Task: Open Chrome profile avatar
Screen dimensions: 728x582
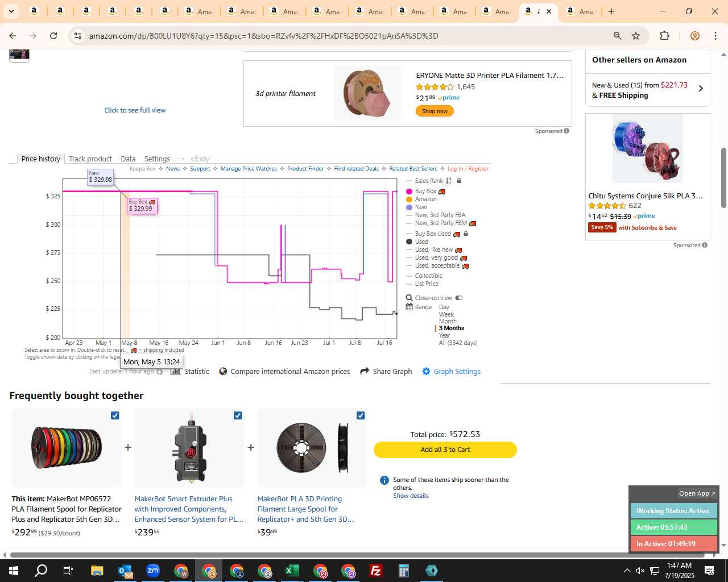Action: pyautogui.click(x=694, y=36)
